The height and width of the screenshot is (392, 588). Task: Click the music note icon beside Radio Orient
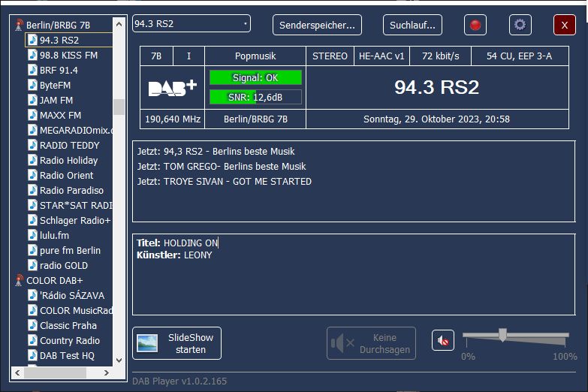pos(32,175)
